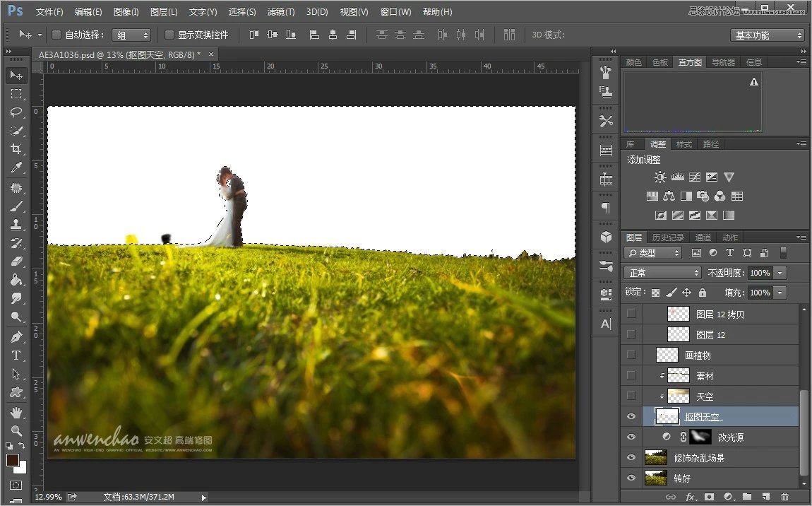Select the Crop tool

coord(16,149)
